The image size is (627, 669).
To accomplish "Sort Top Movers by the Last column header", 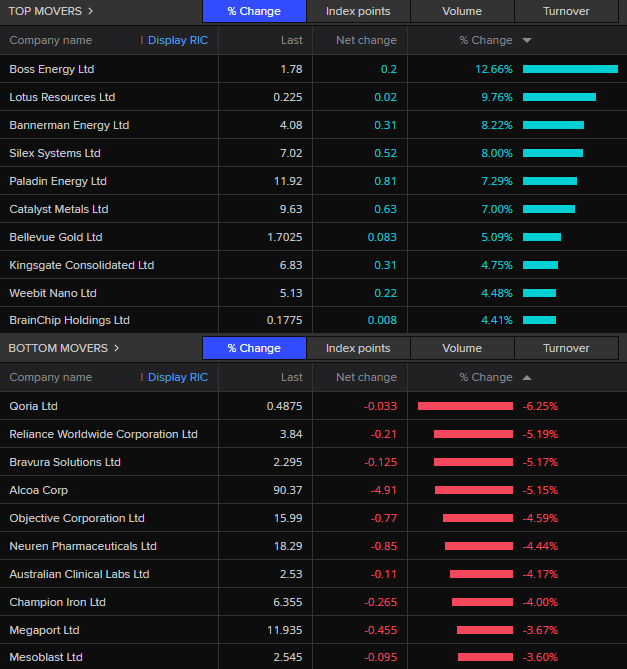I will pos(291,41).
